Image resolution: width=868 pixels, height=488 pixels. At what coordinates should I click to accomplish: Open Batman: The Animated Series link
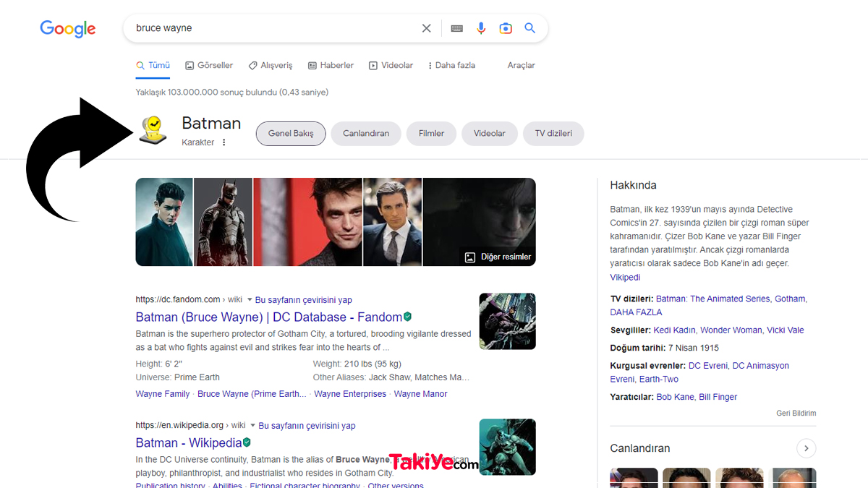click(712, 299)
